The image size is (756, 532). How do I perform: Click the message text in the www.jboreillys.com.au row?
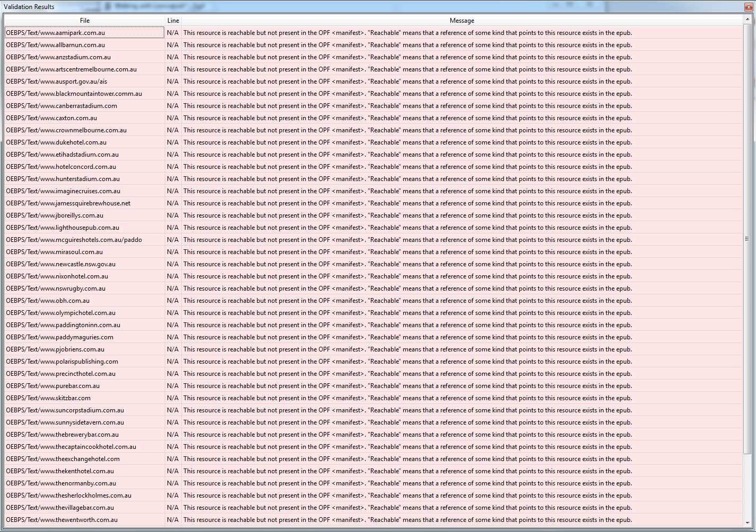click(x=407, y=215)
